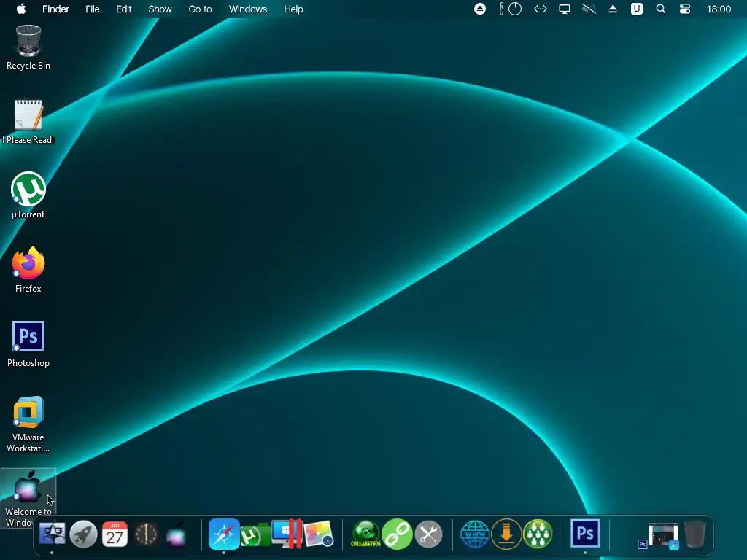Viewport: 747px width, 560px height.
Task: Open Finder from the dock
Action: point(52,534)
